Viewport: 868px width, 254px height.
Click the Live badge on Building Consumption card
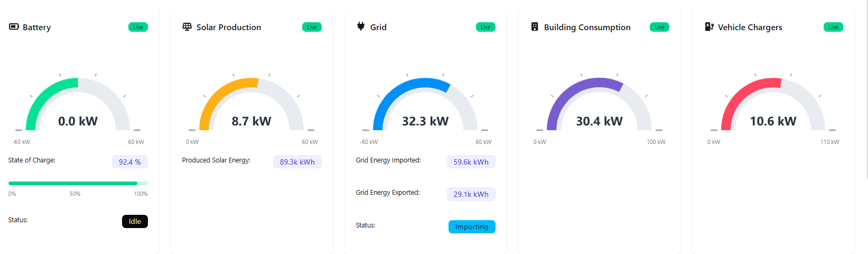point(659,27)
